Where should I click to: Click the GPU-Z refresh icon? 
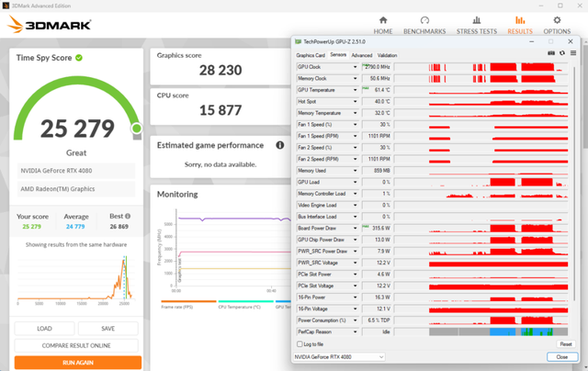(560, 53)
